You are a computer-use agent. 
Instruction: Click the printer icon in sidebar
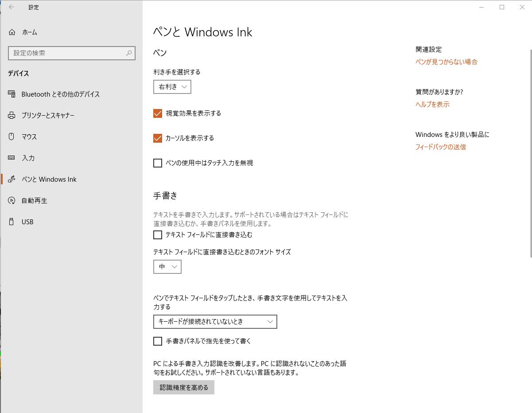tap(12, 115)
